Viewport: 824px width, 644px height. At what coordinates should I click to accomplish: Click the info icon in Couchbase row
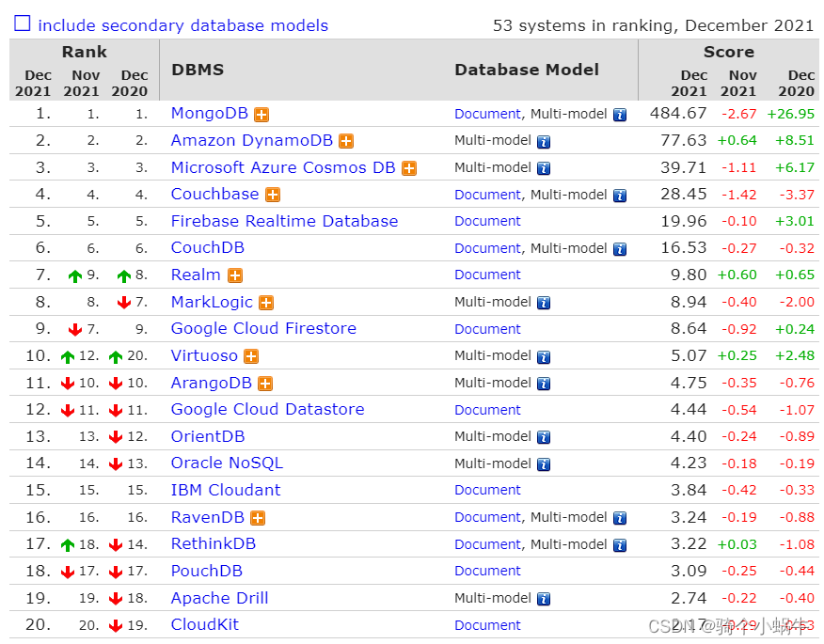pos(620,196)
